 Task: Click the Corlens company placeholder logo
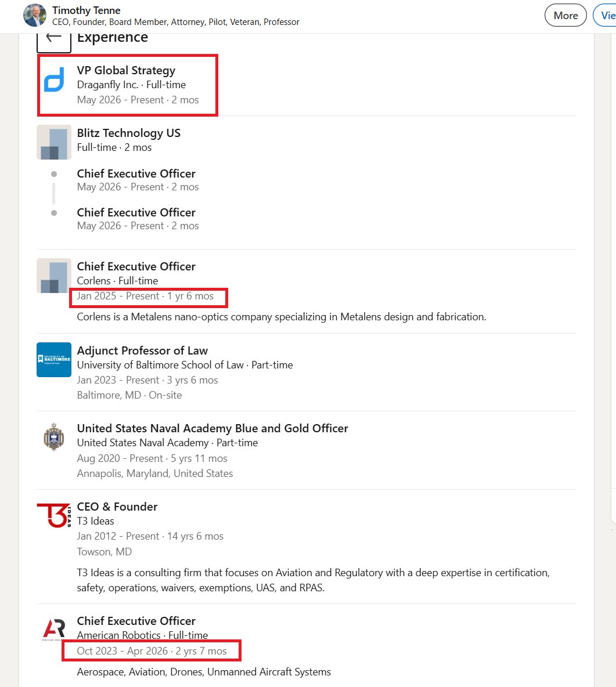54,276
